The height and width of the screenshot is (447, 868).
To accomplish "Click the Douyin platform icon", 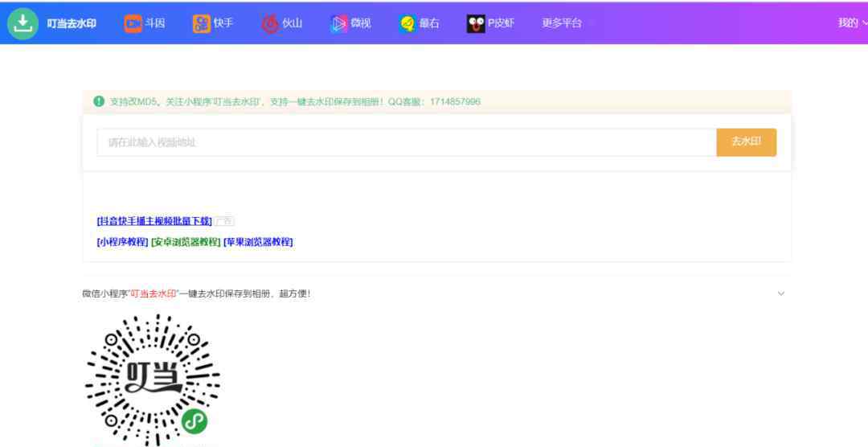I will tap(133, 23).
